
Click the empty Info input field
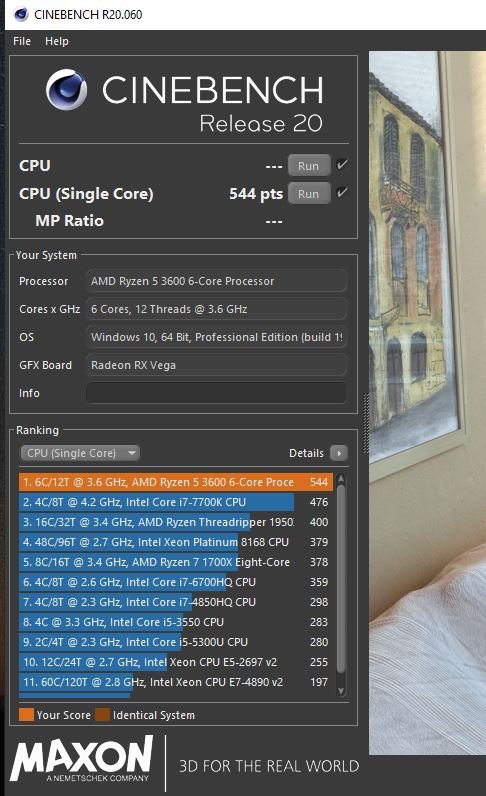click(217, 393)
